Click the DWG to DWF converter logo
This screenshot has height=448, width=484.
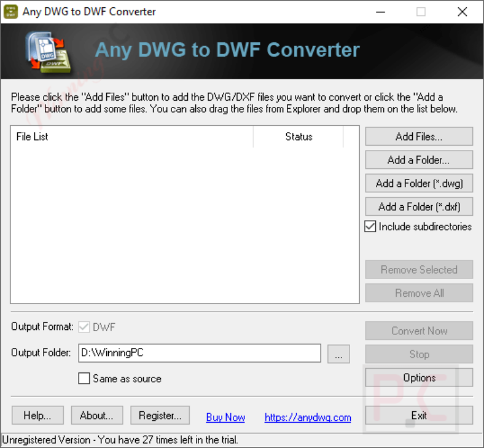49,52
